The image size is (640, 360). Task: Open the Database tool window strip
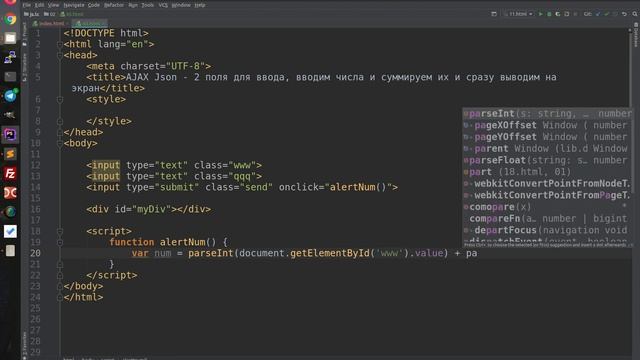pos(636,35)
